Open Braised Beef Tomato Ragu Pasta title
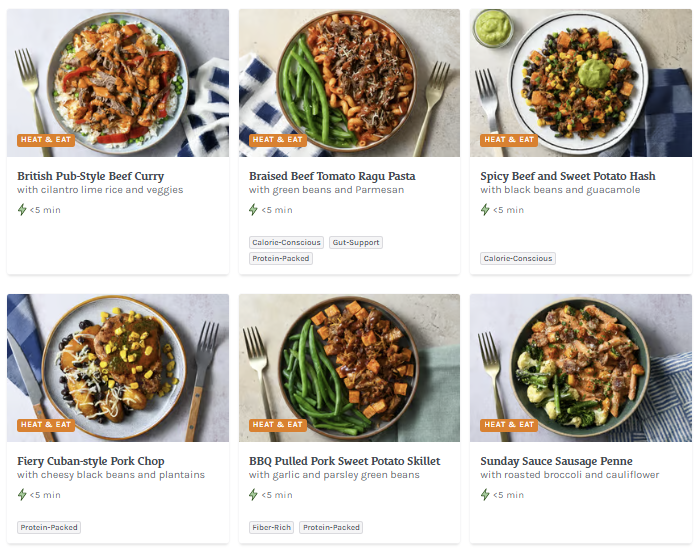700x554 pixels. tap(332, 176)
